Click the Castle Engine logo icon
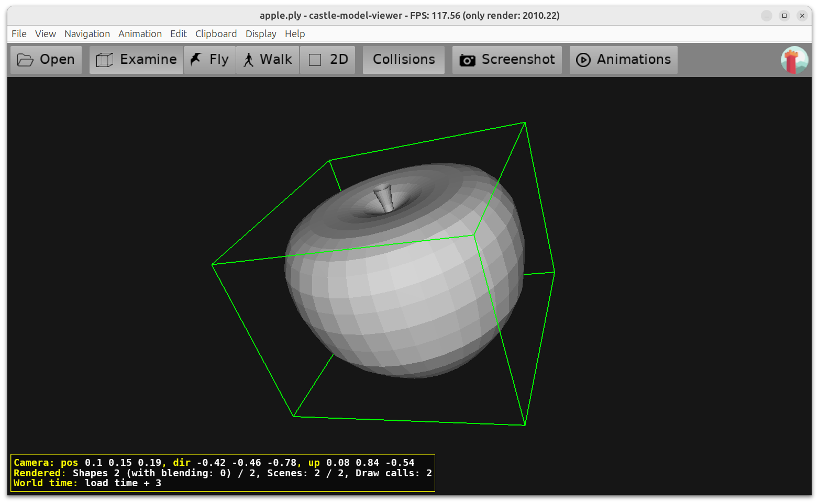The image size is (819, 504). click(794, 60)
